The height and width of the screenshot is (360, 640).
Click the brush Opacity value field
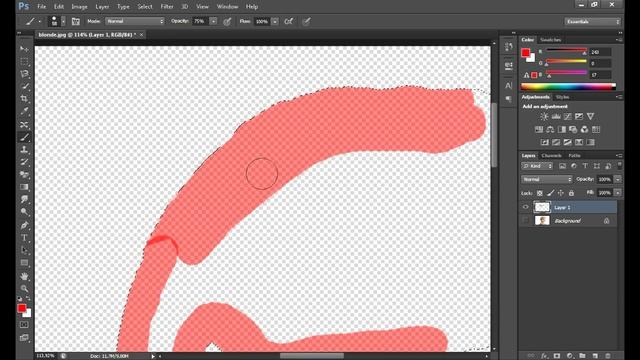click(x=200, y=21)
